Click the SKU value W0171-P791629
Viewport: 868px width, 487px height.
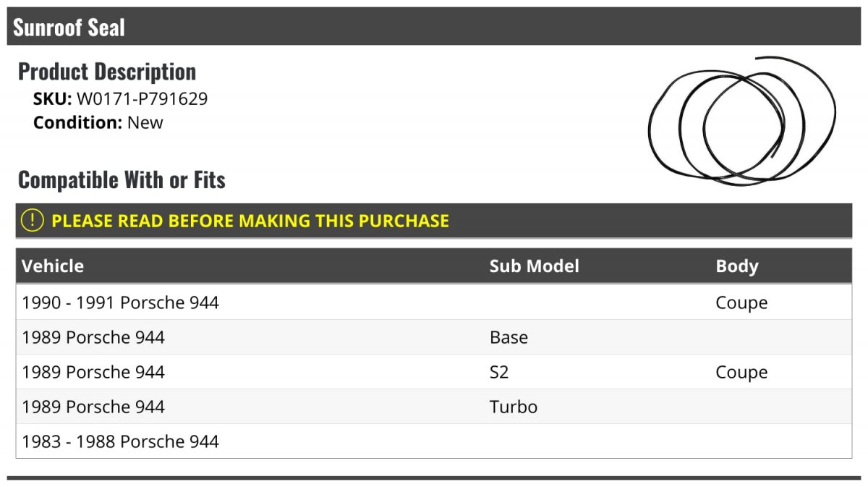(142, 98)
